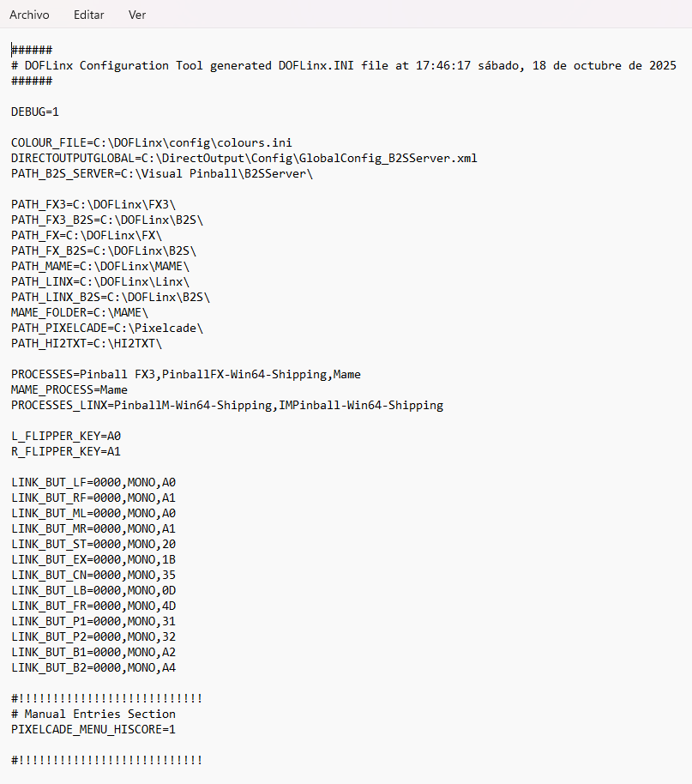This screenshot has width=692, height=784.
Task: Open the Ver menu
Action: point(137,15)
